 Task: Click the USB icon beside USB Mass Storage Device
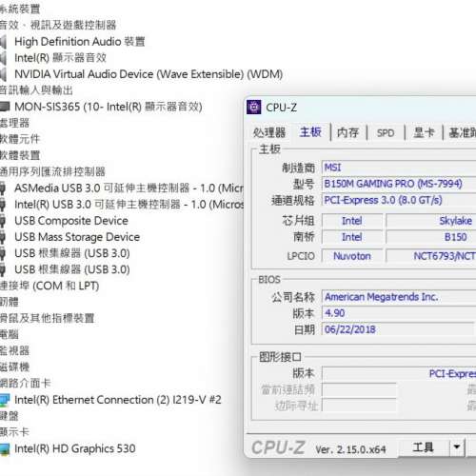[3, 237]
